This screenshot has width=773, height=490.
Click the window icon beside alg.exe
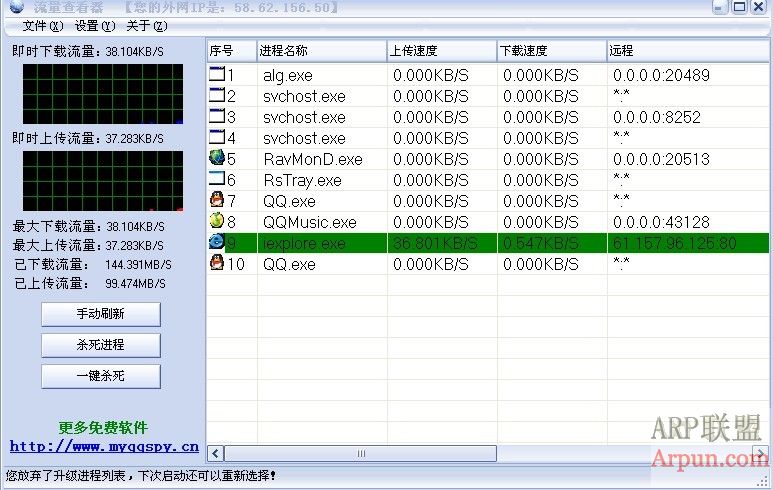(216, 74)
